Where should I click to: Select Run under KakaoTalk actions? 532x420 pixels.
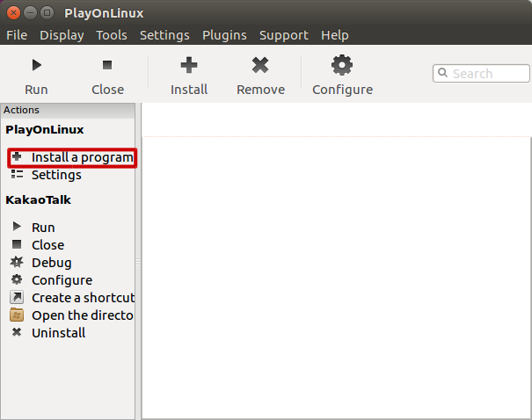click(x=43, y=228)
